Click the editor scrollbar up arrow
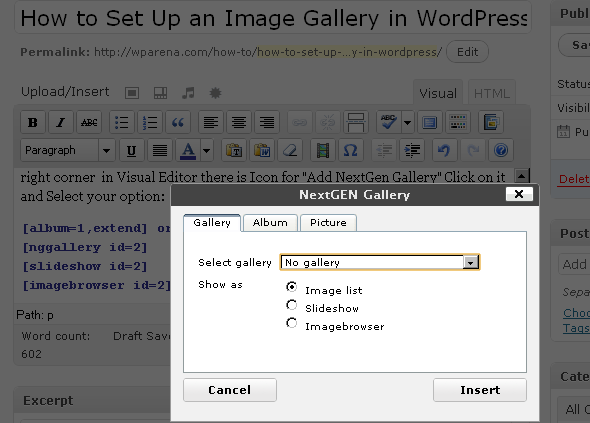Screen dimensions: 590x423 (522, 176)
